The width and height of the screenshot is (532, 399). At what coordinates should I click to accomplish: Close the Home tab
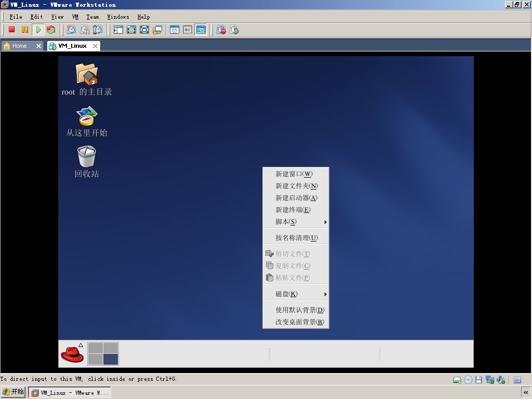tap(38, 46)
